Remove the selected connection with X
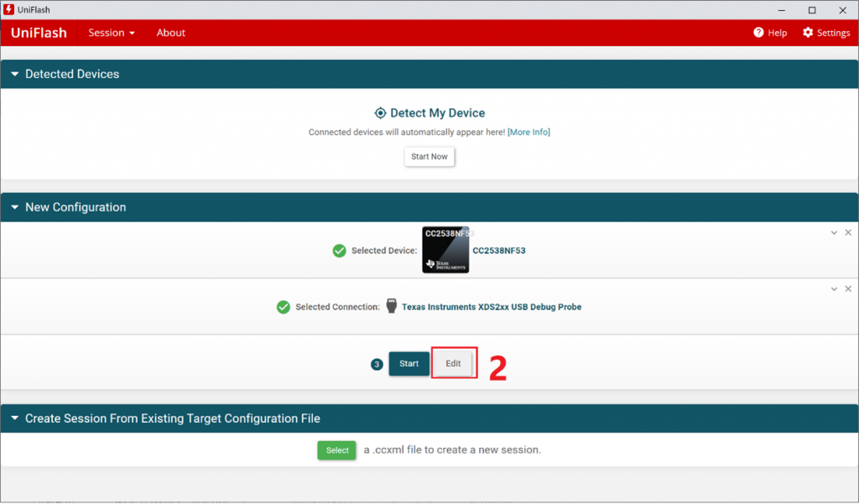The height and width of the screenshot is (504, 859). coord(848,288)
